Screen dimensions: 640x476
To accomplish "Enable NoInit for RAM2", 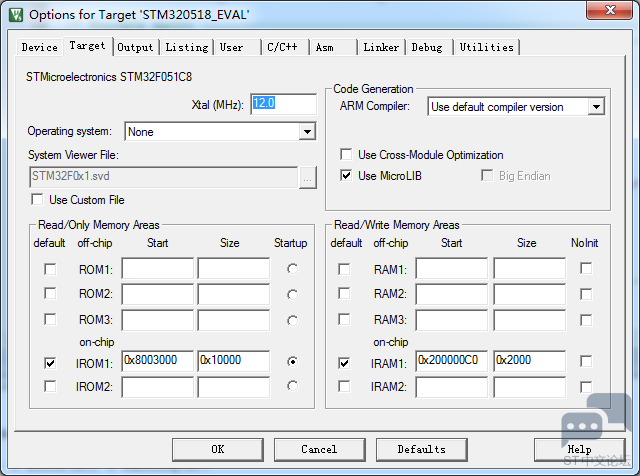I will click(586, 294).
